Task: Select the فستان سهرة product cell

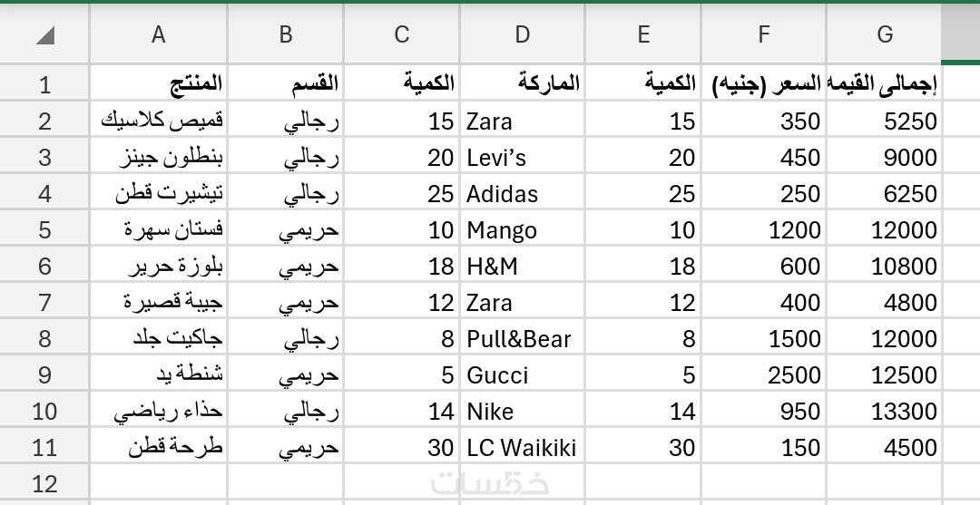Action: 159,230
